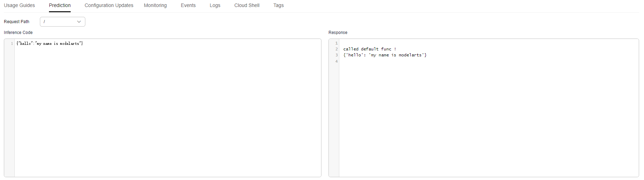Select the Prediction tab
The image size is (644, 180).
point(60,5)
